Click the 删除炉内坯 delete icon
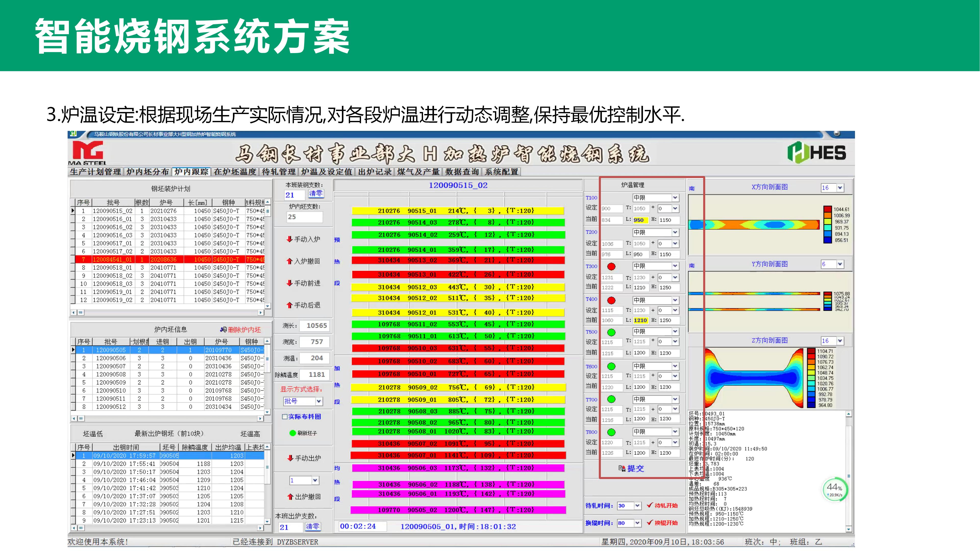980x551 pixels. pos(223,330)
